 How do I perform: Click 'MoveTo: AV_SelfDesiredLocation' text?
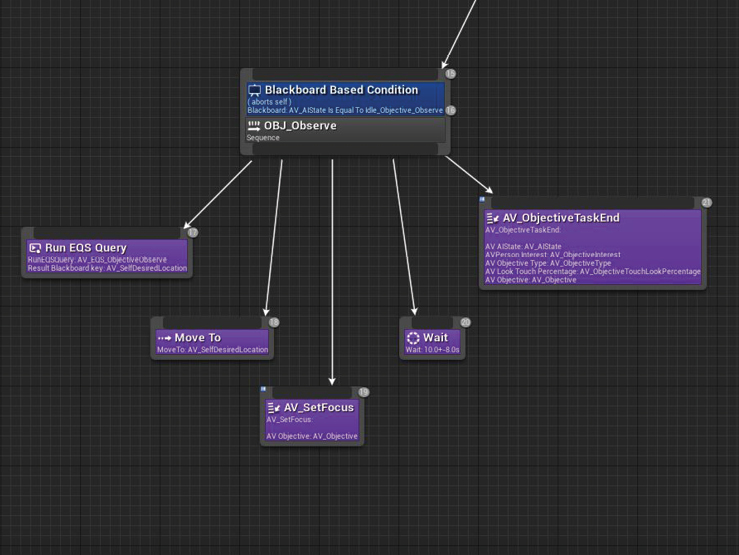coord(213,350)
